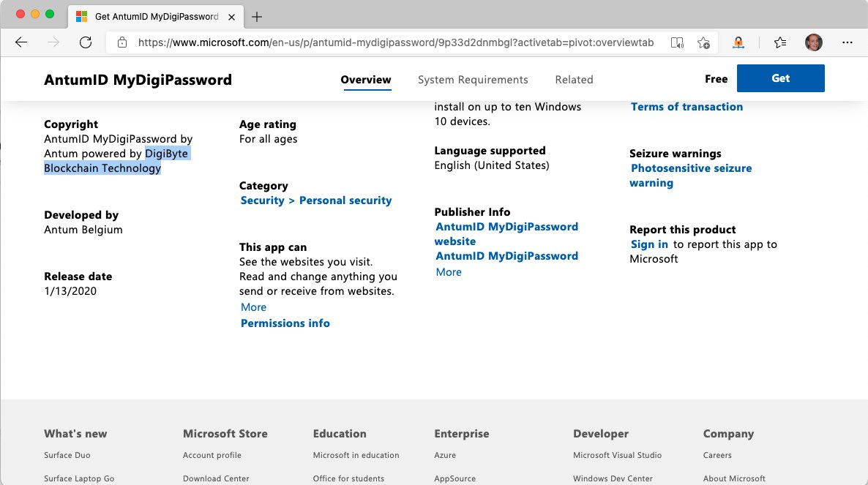
Task: Expand More under Publisher Info
Action: pyautogui.click(x=449, y=272)
